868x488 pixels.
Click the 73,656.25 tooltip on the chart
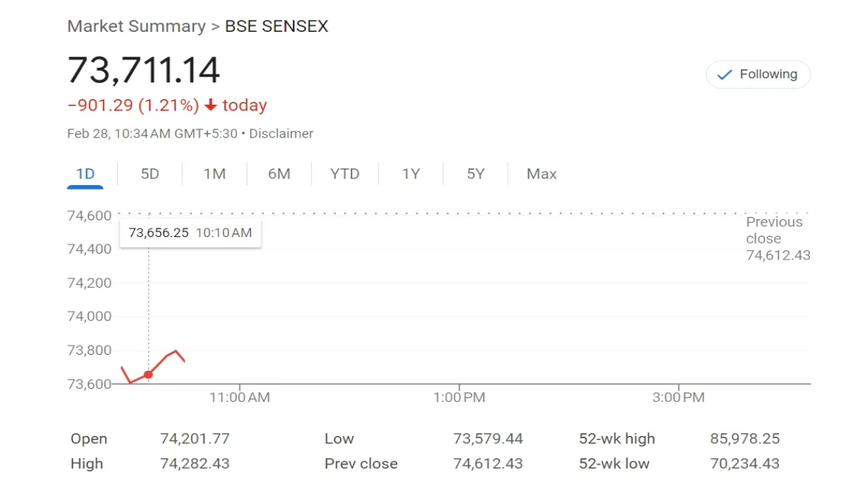tap(190, 233)
